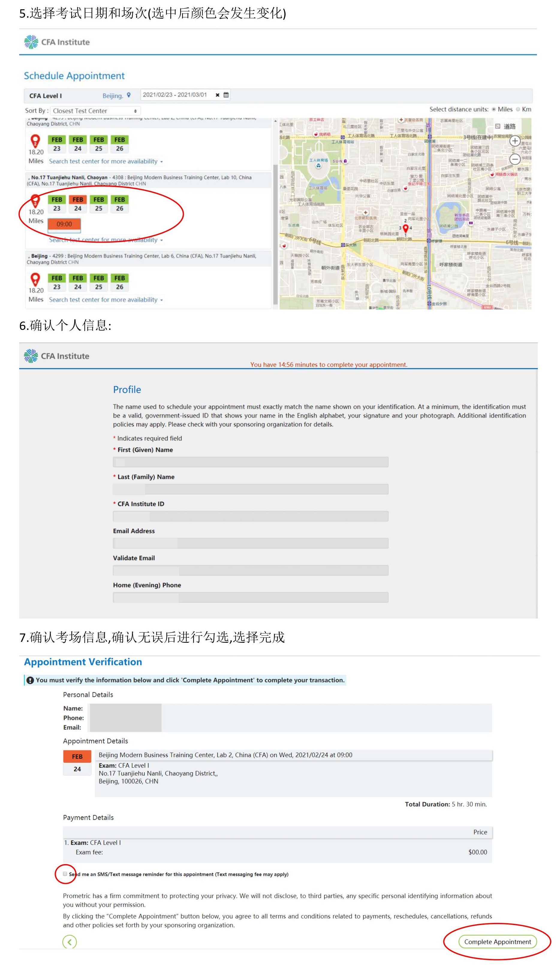The image size is (560, 973).
Task: Click the CFA Institute logo above Schedule Appointment
Action: click(57, 42)
